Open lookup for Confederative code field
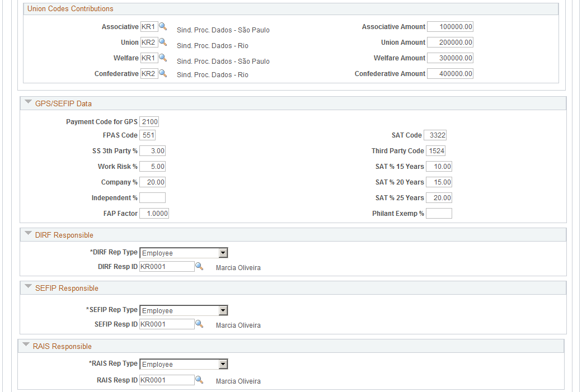 tap(163, 73)
